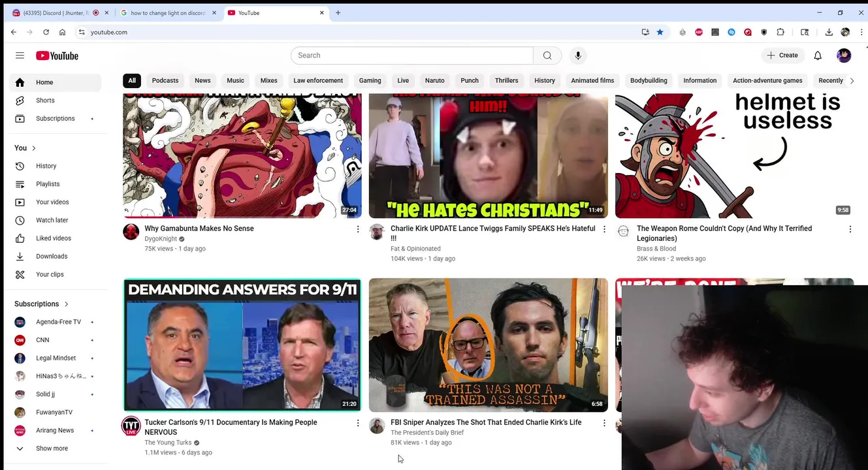Expand the You section chevron
The image size is (868, 470).
pos(33,148)
